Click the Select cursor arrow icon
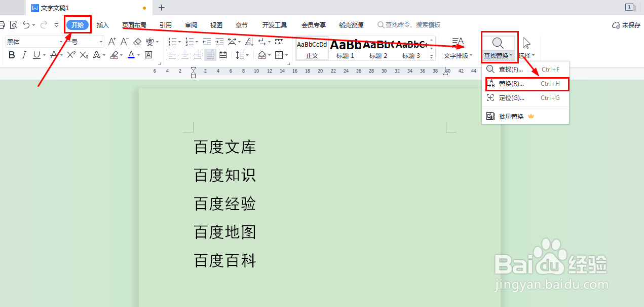 point(526,43)
